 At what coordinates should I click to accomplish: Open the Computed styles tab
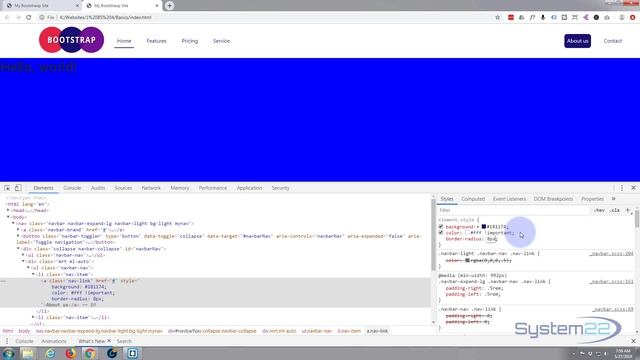473,199
